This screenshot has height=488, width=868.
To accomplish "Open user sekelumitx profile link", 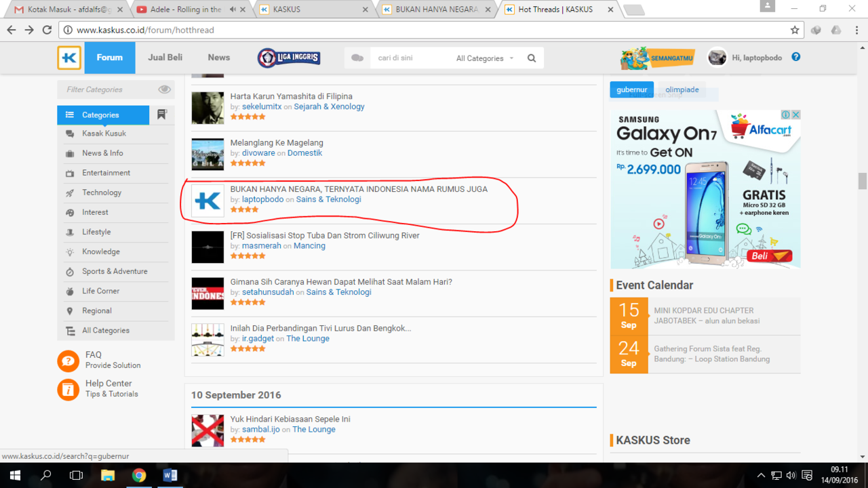I will (x=262, y=106).
